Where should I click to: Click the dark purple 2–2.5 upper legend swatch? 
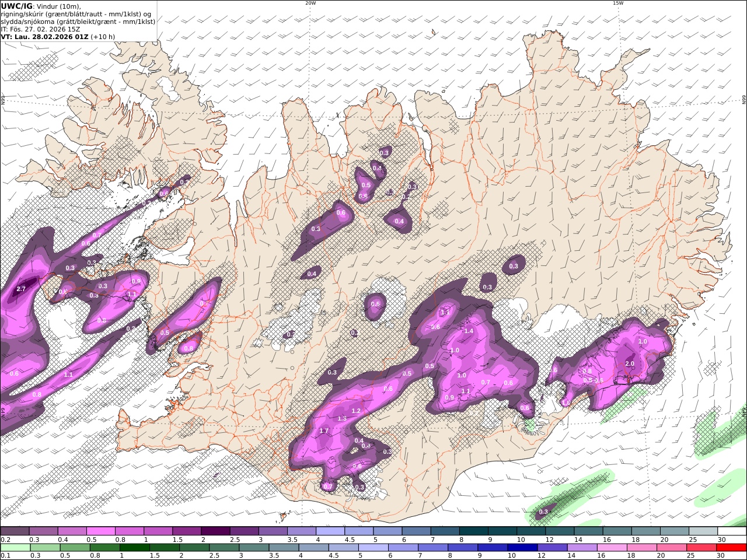coord(215,531)
